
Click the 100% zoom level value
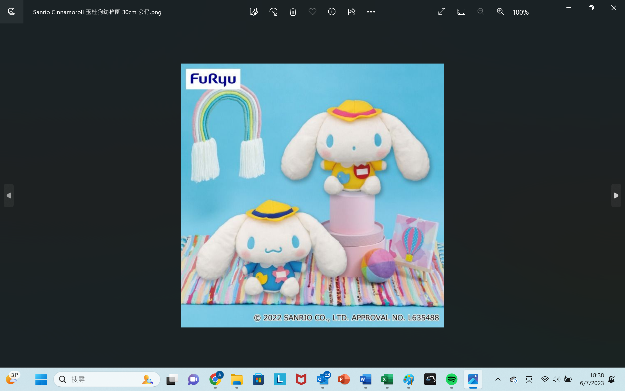pyautogui.click(x=521, y=12)
